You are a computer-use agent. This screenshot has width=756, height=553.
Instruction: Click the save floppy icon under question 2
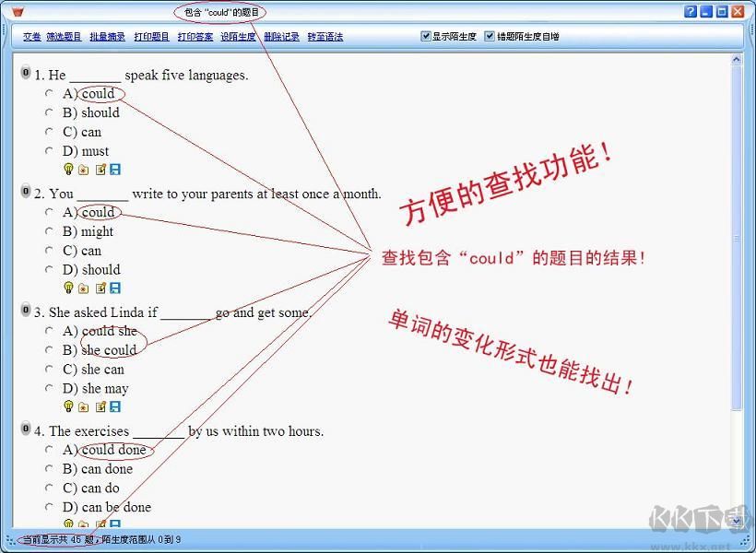pyautogui.click(x=114, y=288)
